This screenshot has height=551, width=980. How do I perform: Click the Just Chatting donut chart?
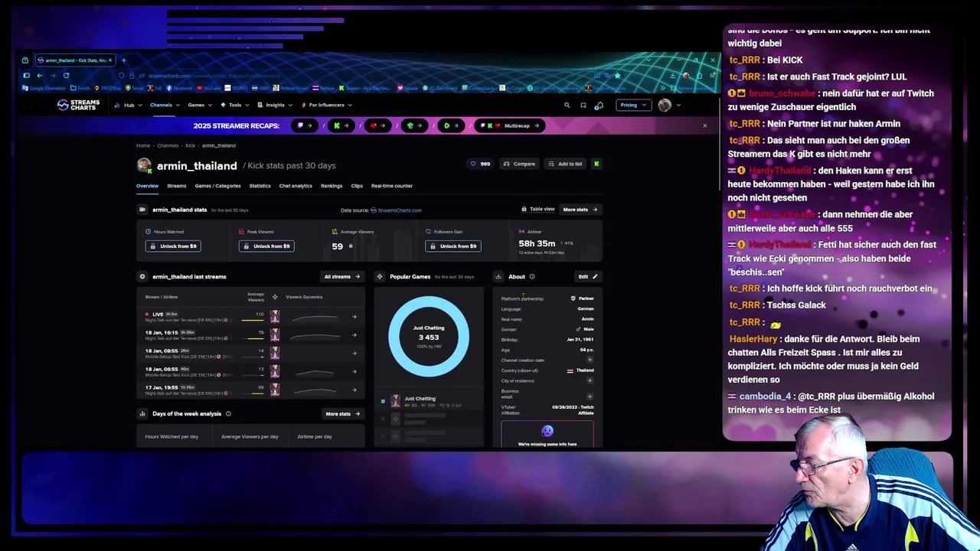tap(429, 337)
